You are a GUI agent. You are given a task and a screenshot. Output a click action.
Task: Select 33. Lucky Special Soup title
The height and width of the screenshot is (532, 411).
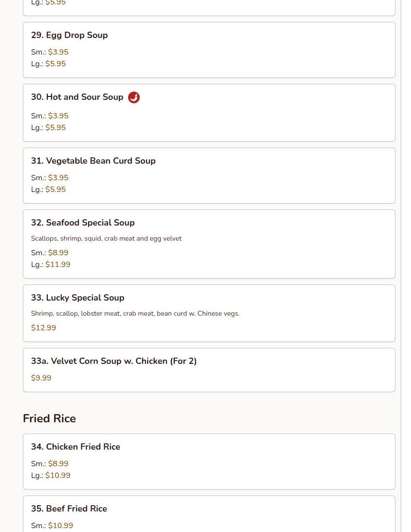click(77, 298)
